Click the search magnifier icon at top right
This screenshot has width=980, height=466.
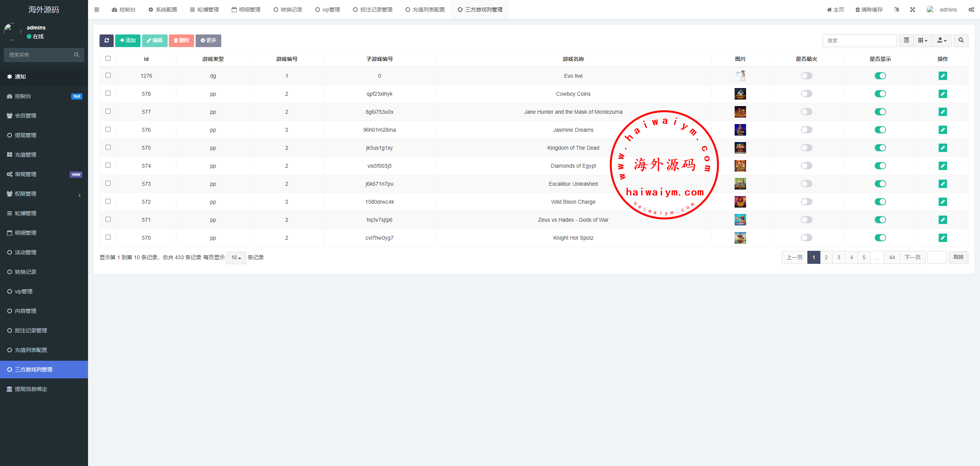point(961,41)
